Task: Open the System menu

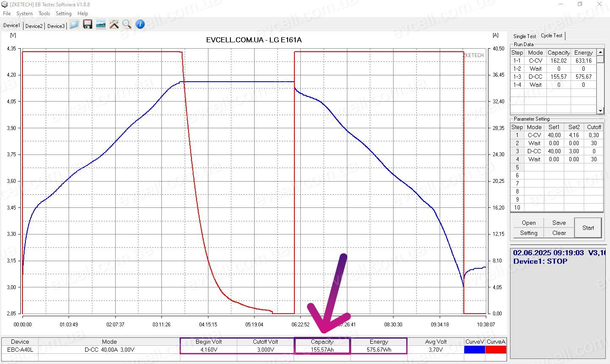Action: [25, 14]
